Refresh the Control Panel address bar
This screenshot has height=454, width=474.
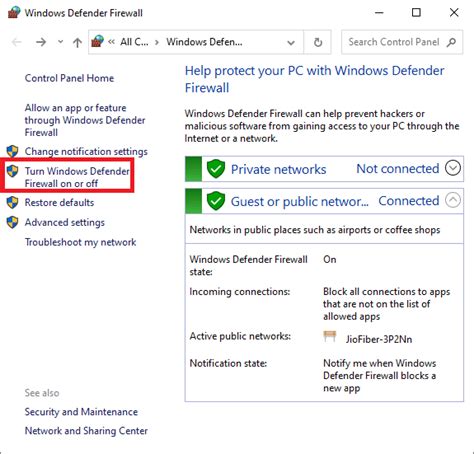tap(318, 42)
